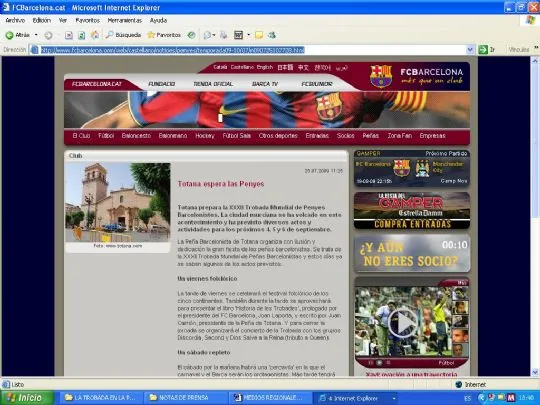540x405 pixels.
Task: Open Fútbol in the red navigation bar
Action: pos(106,136)
